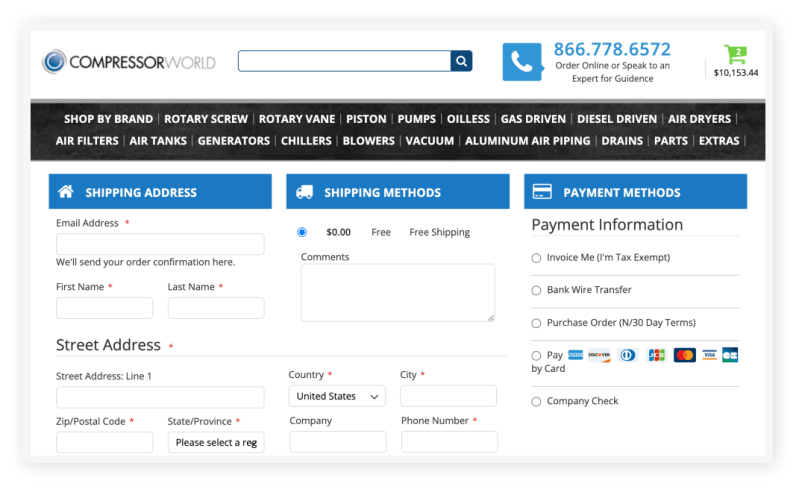Focus the Phone Number field
The width and height of the screenshot is (799, 489).
click(x=449, y=442)
